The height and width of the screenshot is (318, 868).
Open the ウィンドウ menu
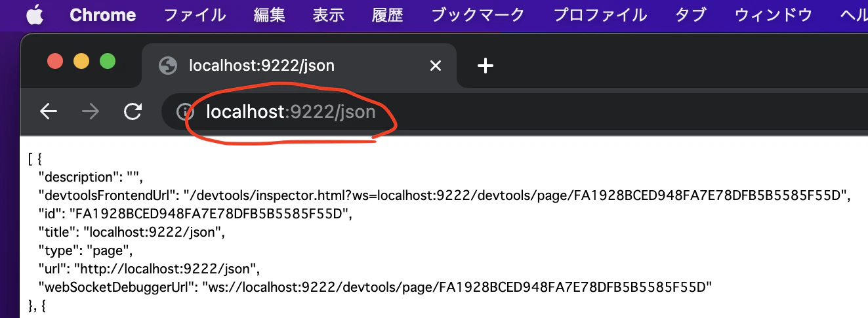(x=773, y=15)
